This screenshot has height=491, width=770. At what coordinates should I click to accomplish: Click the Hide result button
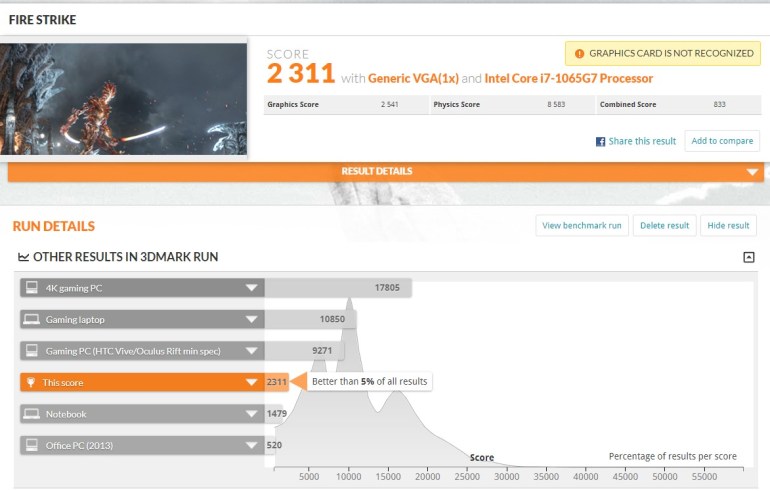[x=728, y=225]
